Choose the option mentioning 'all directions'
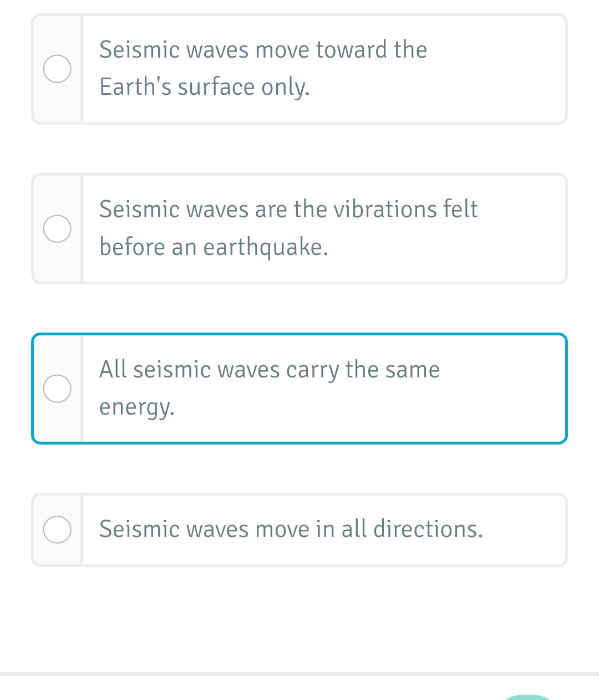 point(291,529)
